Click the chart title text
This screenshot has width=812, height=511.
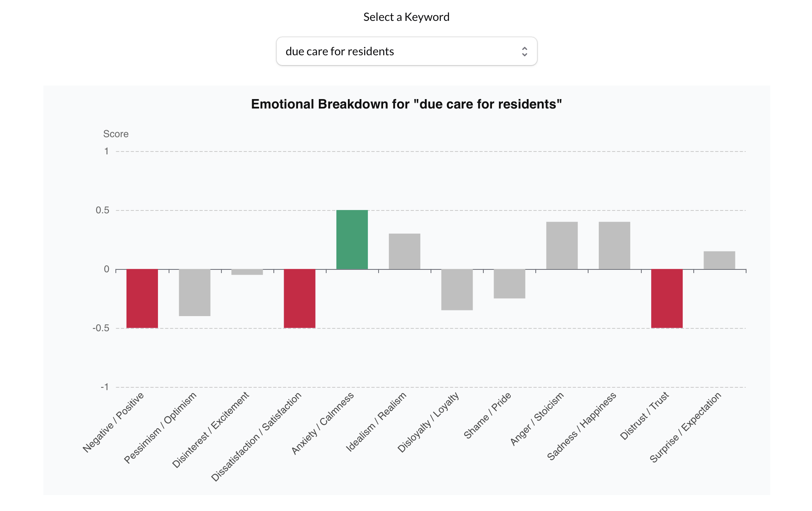tap(406, 104)
